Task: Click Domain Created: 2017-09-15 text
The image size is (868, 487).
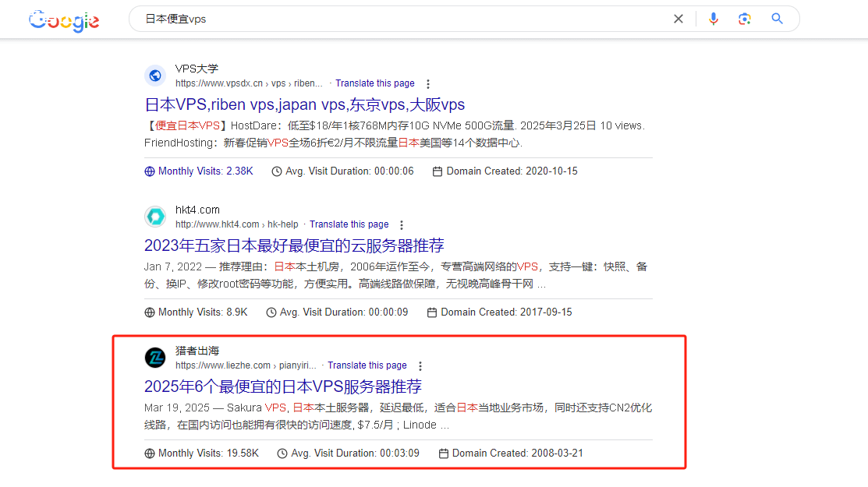Action: click(x=506, y=312)
